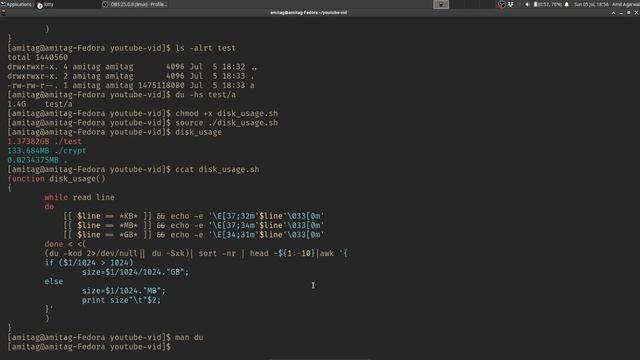Click the line matching *MB* pattern
Screen dimensions: 640x360
click(193, 225)
